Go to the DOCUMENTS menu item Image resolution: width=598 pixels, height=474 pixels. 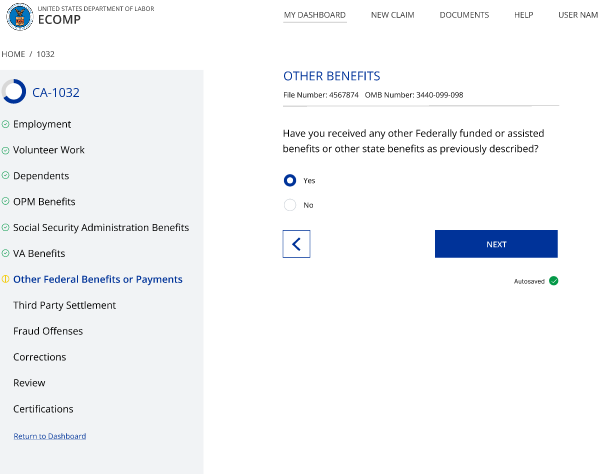464,15
